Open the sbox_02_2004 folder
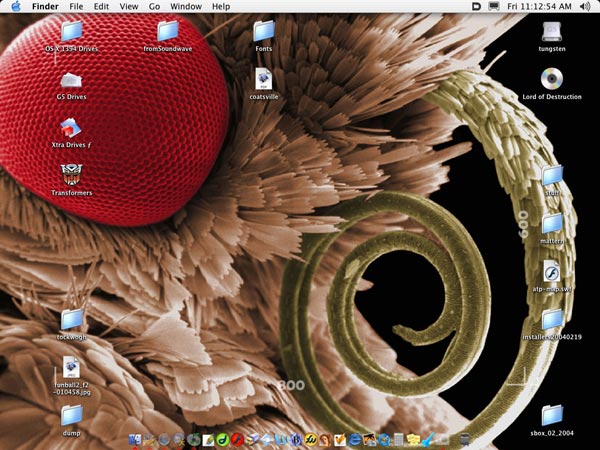Image resolution: width=600 pixels, height=450 pixels. [x=552, y=414]
